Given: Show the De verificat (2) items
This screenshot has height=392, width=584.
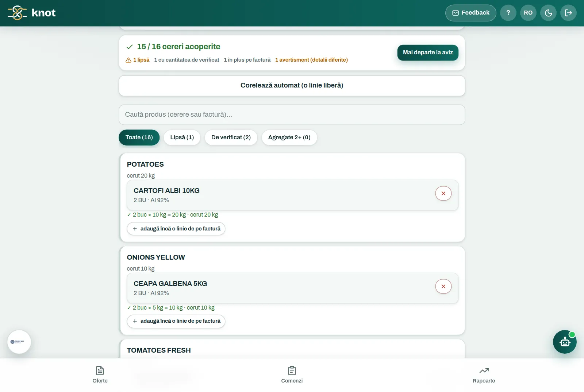Looking at the screenshot, I should [x=231, y=137].
